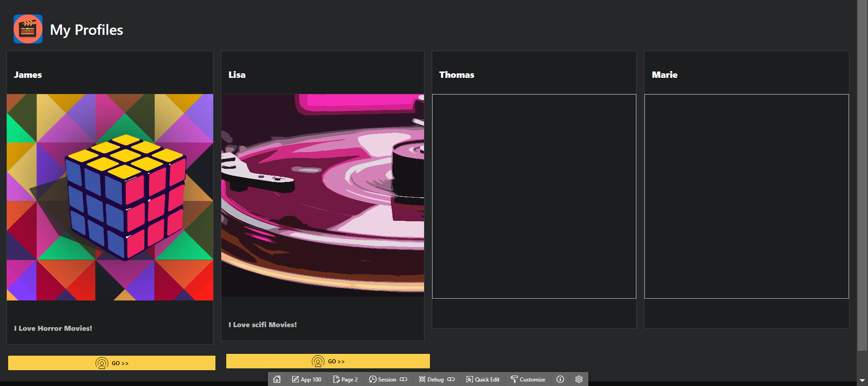Open the settings gear in developer toolbar
This screenshot has width=868, height=386.
point(579,379)
